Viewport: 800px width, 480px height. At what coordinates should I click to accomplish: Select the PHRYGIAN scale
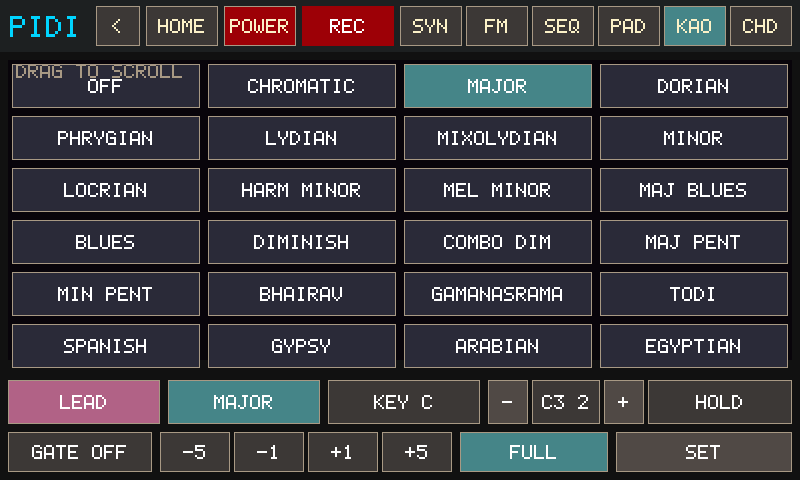(x=106, y=138)
